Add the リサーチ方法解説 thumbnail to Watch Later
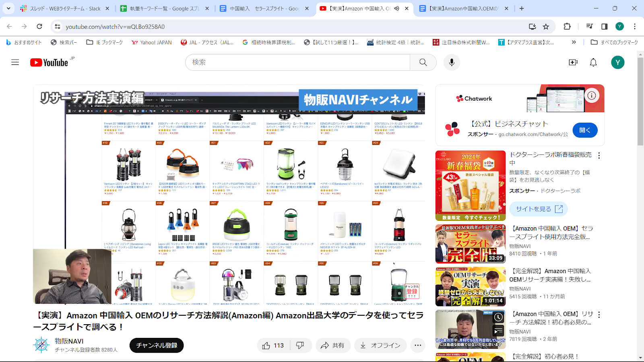The height and width of the screenshot is (362, 644). pyautogui.click(x=498, y=317)
